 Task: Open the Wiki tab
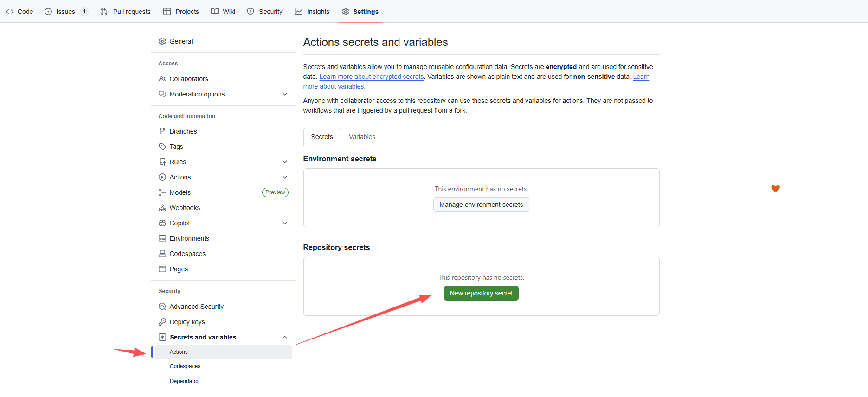click(x=223, y=12)
